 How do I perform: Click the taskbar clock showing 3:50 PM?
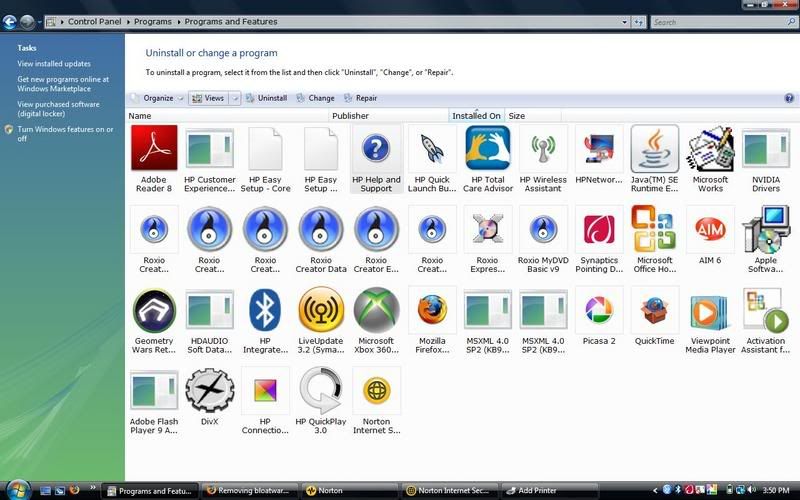pos(776,491)
